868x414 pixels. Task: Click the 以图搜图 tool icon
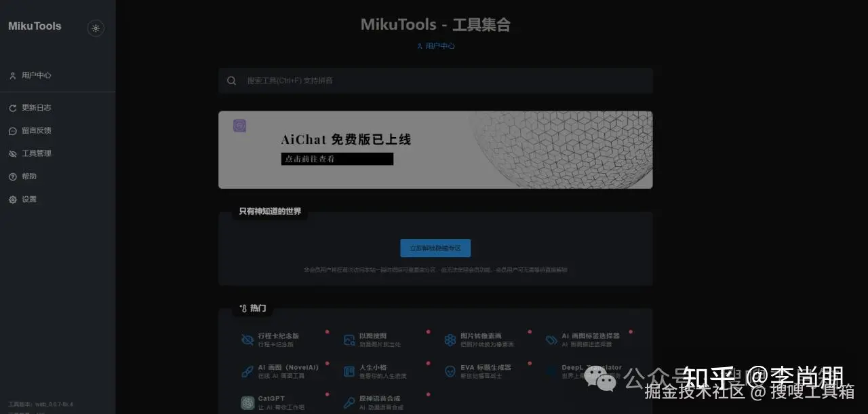(349, 340)
